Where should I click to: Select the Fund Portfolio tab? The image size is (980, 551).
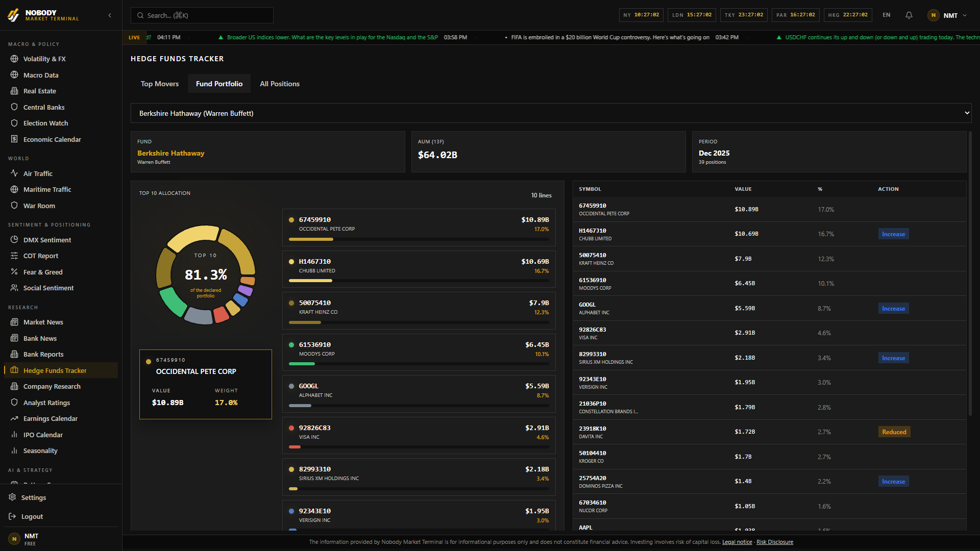219,84
